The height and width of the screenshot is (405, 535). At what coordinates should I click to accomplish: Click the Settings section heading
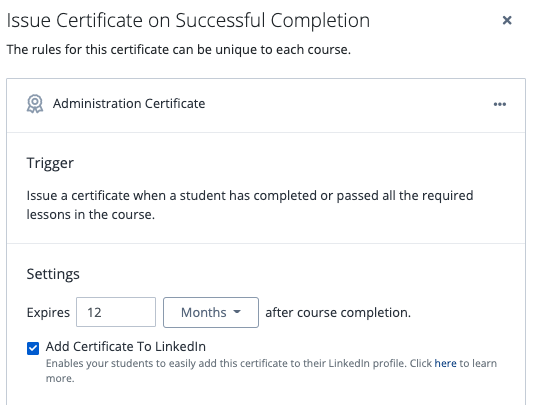[x=53, y=274]
